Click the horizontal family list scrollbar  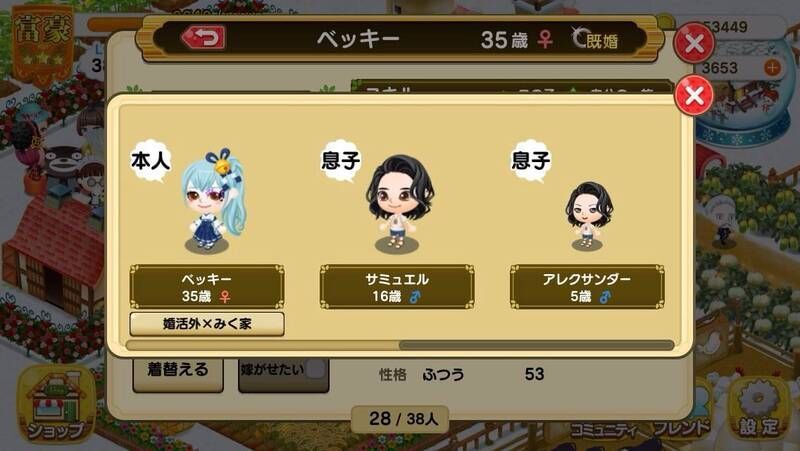[400, 345]
